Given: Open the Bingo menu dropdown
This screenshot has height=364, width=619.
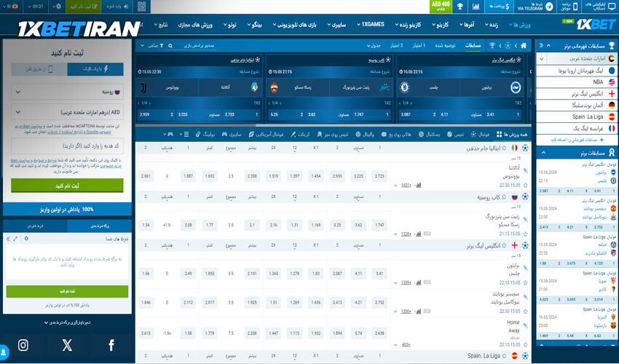Looking at the screenshot, I should coord(255,25).
